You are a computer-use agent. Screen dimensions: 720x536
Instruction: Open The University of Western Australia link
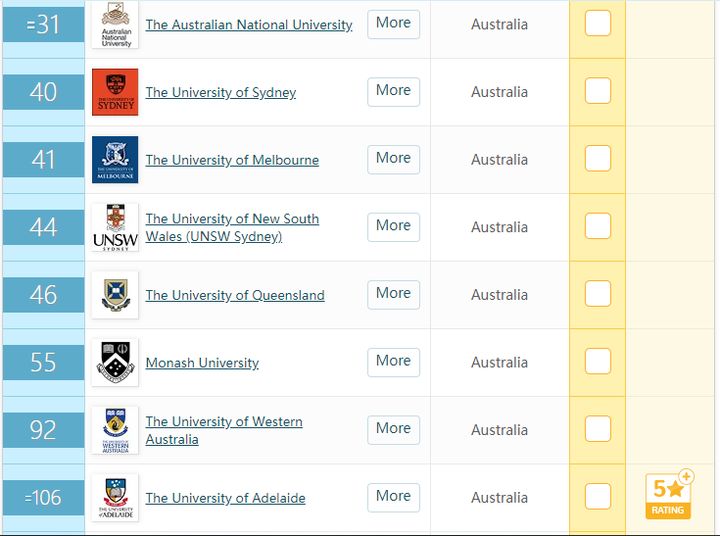click(224, 430)
